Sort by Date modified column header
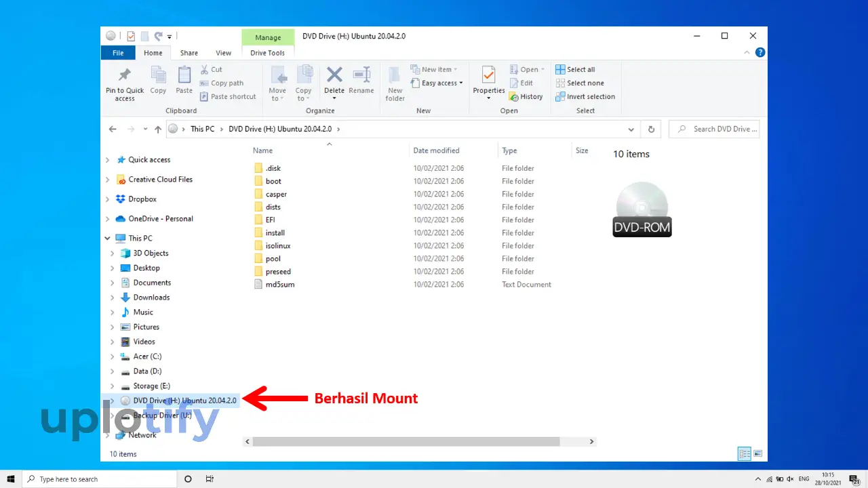Screen dimensions: 868x488 tap(436, 150)
